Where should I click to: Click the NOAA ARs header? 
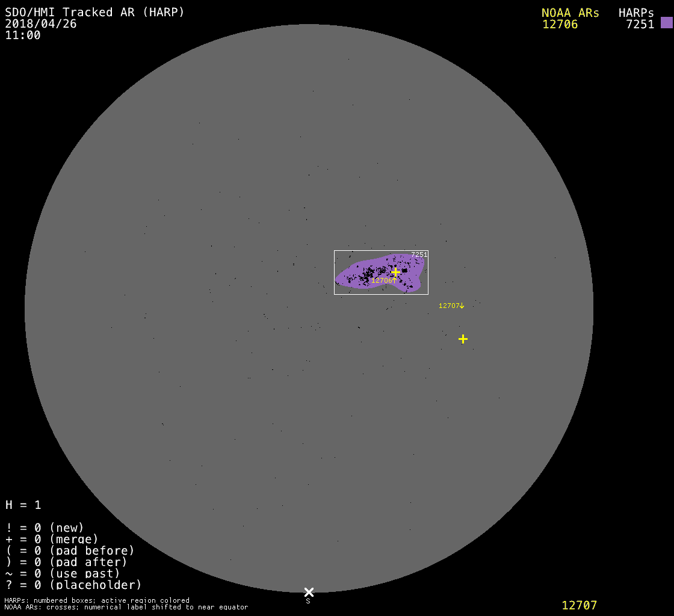570,13
